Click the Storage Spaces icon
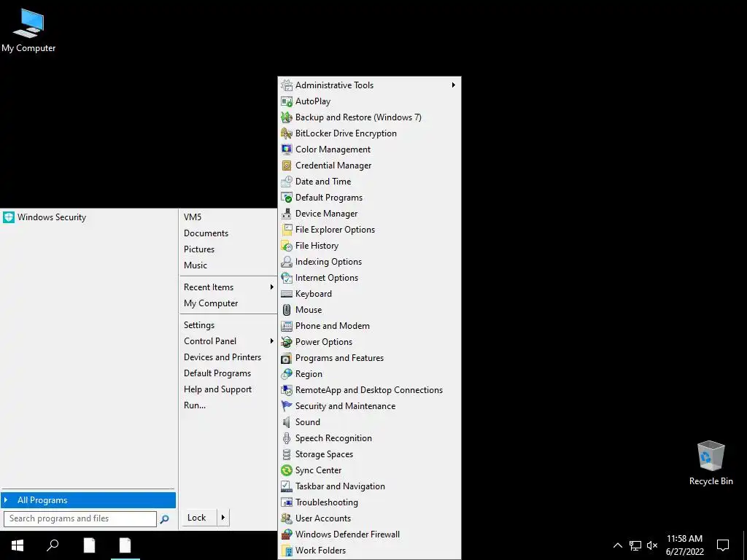Viewport: 747px width, 560px height. pos(286,454)
